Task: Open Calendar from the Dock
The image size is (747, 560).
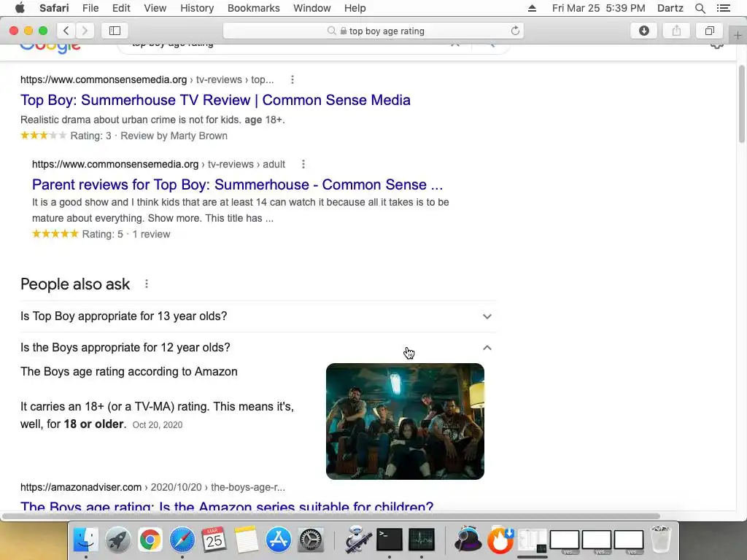Action: 214,540
